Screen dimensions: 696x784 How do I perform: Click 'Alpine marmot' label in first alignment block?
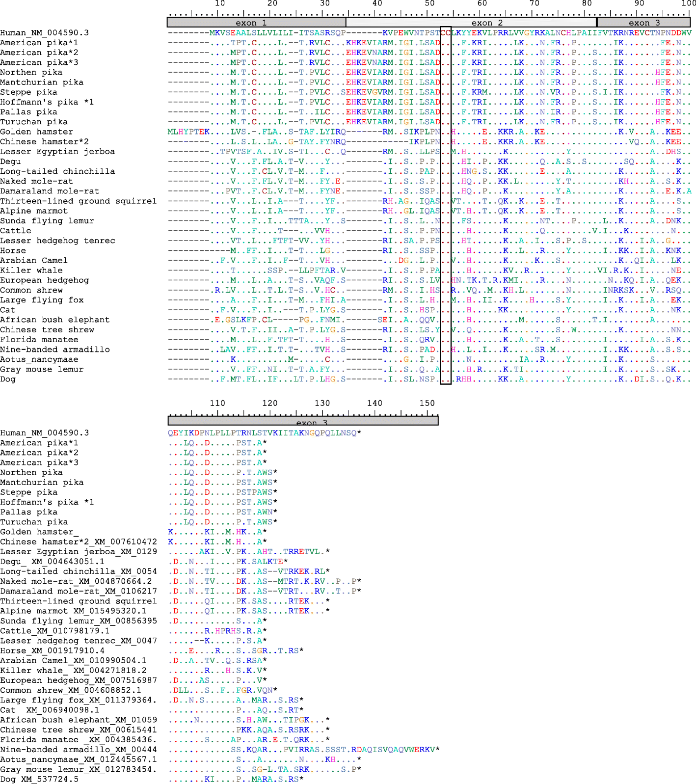pyautogui.click(x=34, y=211)
